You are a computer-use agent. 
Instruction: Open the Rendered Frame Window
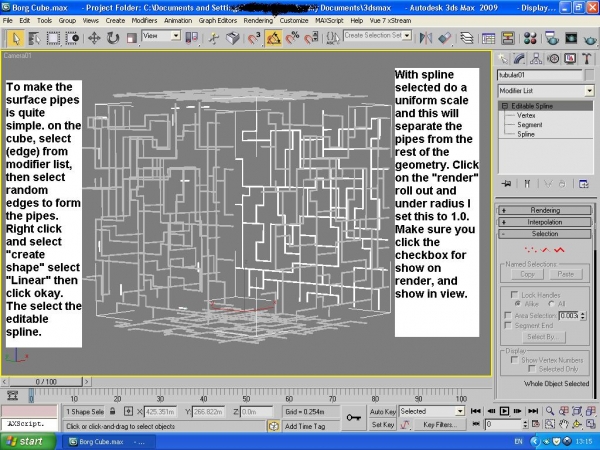571,38
